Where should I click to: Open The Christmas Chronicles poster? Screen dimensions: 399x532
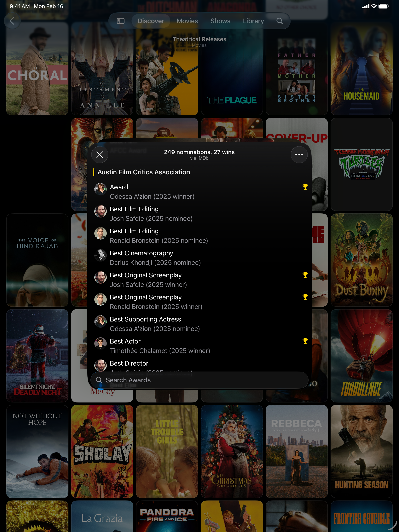232,451
